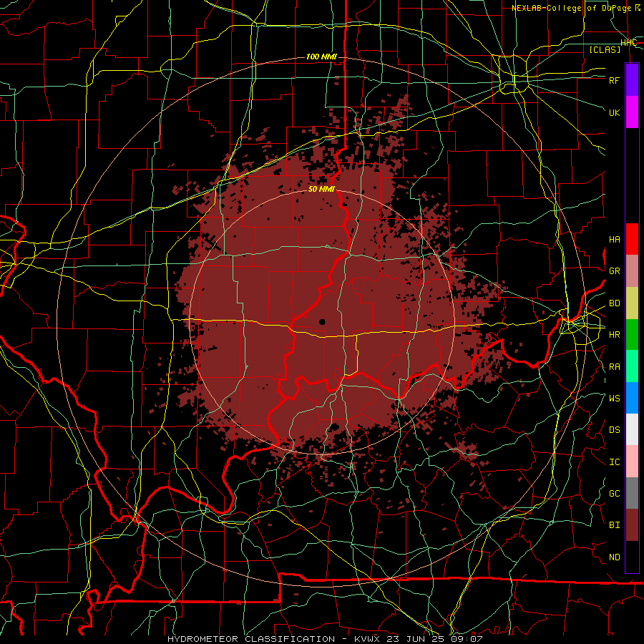
Task: Pick the RA light-green legend block
Action: (632, 366)
